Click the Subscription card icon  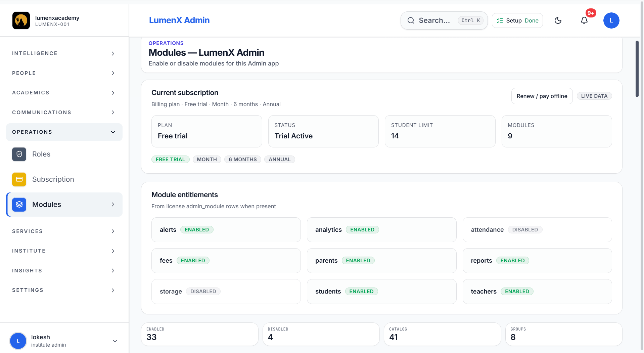(19, 179)
